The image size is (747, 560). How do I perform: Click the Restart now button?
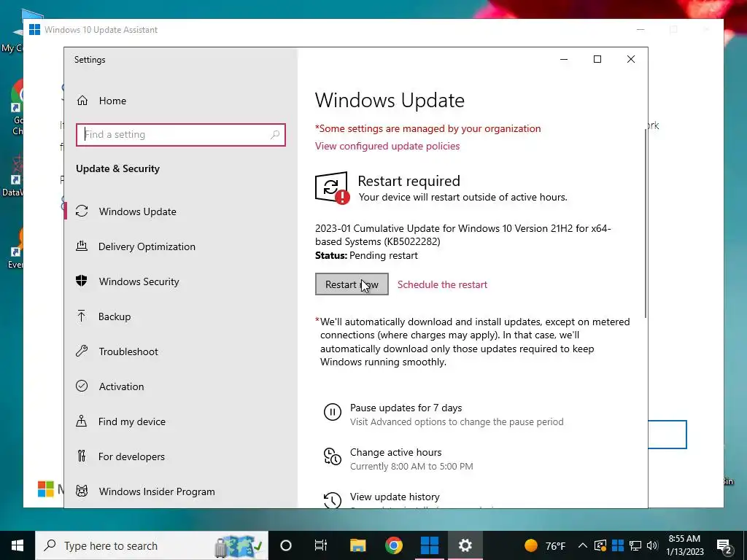352,284
